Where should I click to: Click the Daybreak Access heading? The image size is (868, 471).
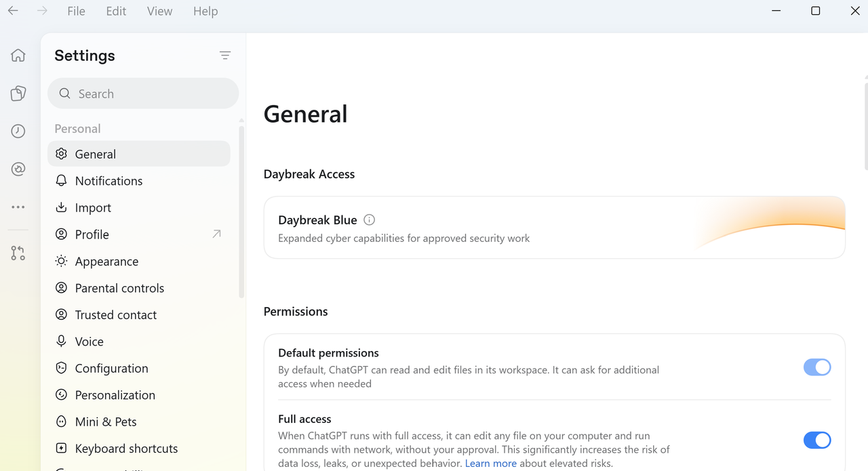pyautogui.click(x=309, y=174)
